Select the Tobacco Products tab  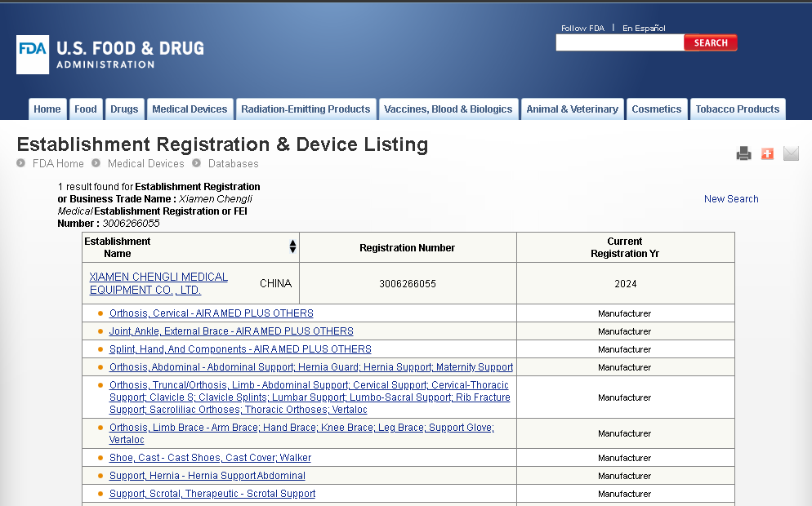click(738, 109)
